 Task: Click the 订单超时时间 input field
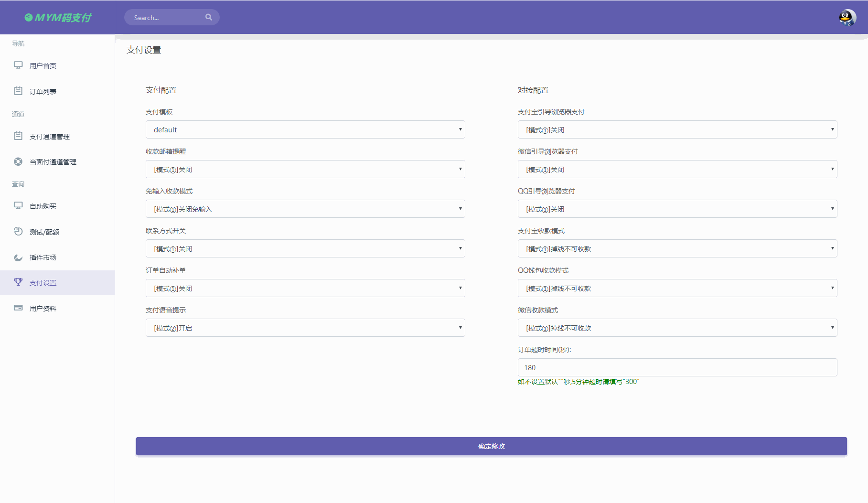[x=677, y=367]
